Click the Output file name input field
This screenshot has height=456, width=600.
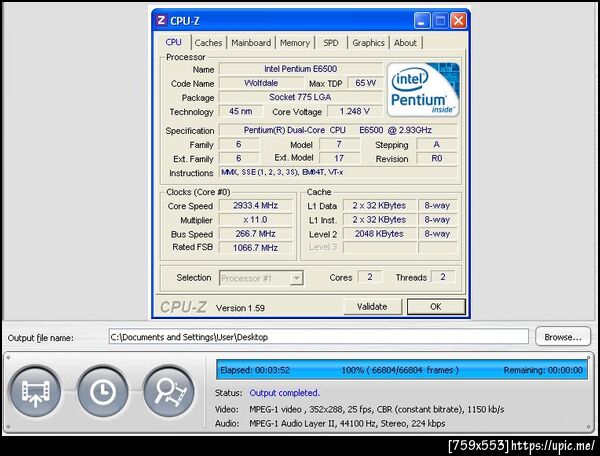tap(318, 337)
